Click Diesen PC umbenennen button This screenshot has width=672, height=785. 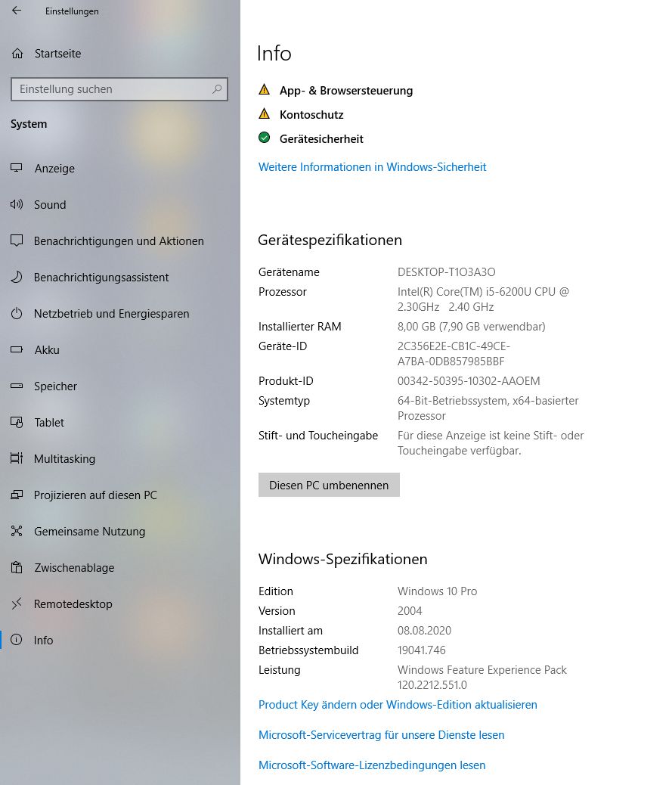[x=329, y=485]
